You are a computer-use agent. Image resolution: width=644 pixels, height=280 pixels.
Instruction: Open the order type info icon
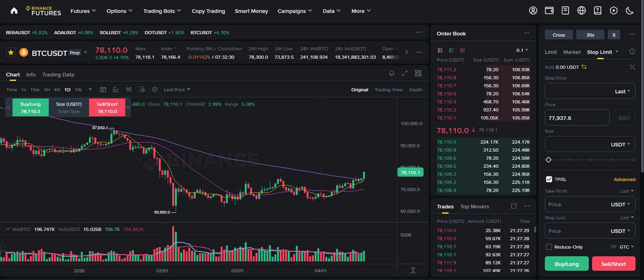tap(632, 51)
